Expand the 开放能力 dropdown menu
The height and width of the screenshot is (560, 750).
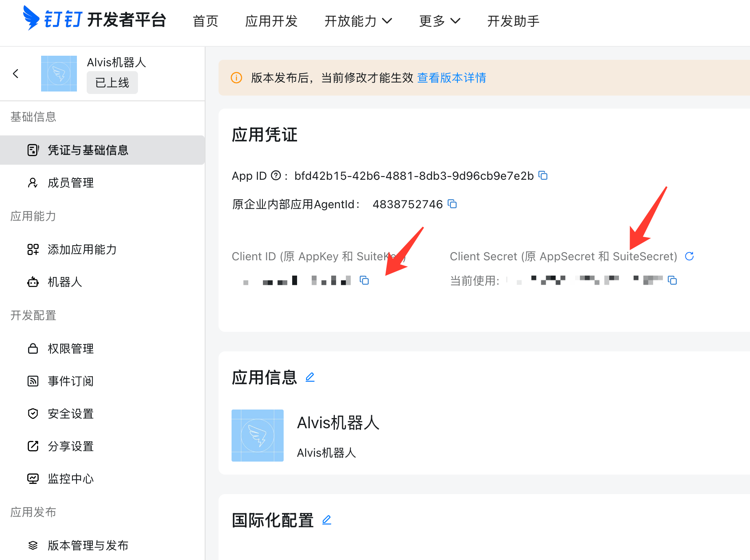tap(358, 21)
